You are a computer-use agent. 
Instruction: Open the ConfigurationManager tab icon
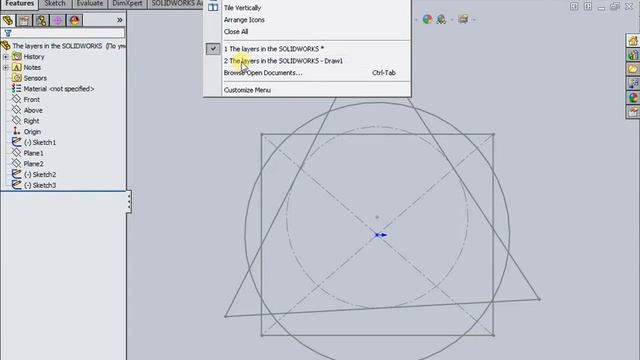[x=41, y=20]
